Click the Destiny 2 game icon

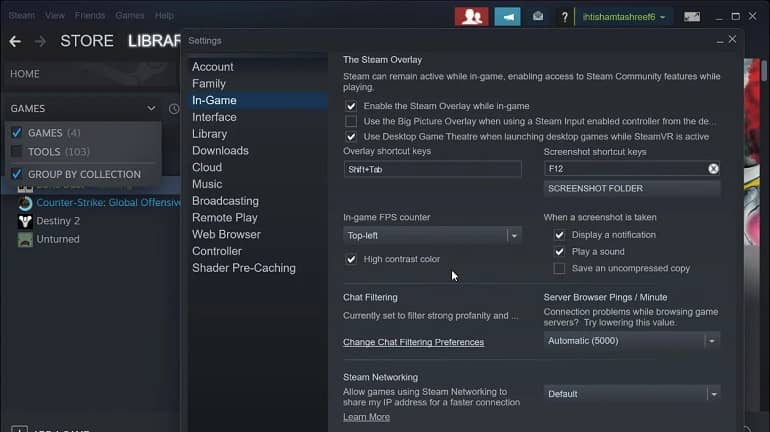pyautogui.click(x=25, y=221)
